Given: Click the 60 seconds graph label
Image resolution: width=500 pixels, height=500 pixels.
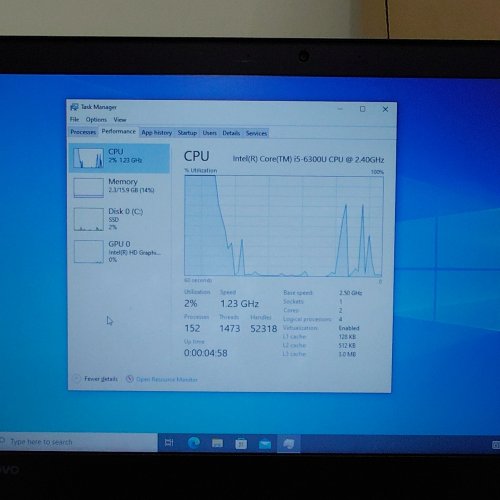Looking at the screenshot, I should 198,280.
